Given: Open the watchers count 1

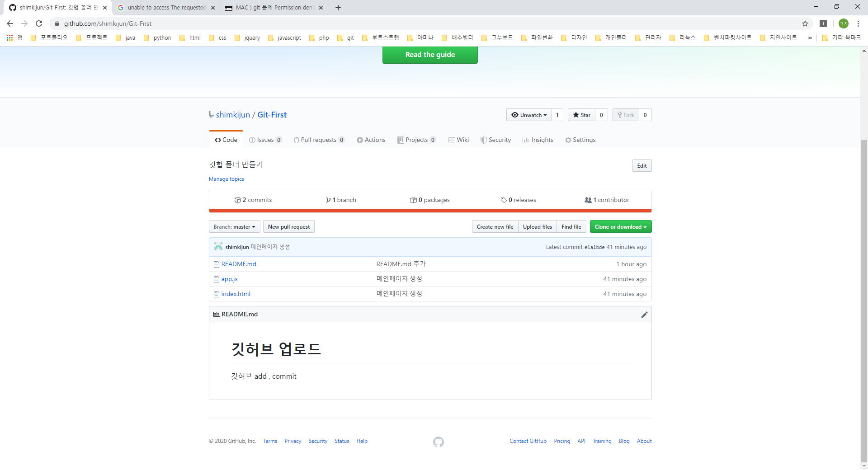Looking at the screenshot, I should tap(557, 115).
